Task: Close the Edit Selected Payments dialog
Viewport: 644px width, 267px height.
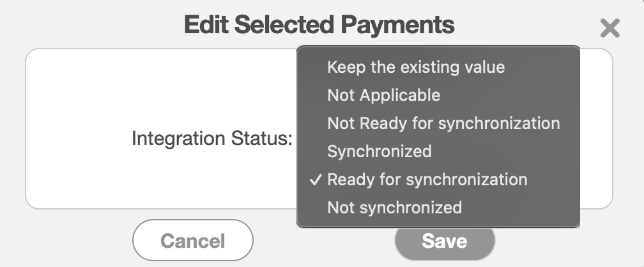Action: pos(610,28)
